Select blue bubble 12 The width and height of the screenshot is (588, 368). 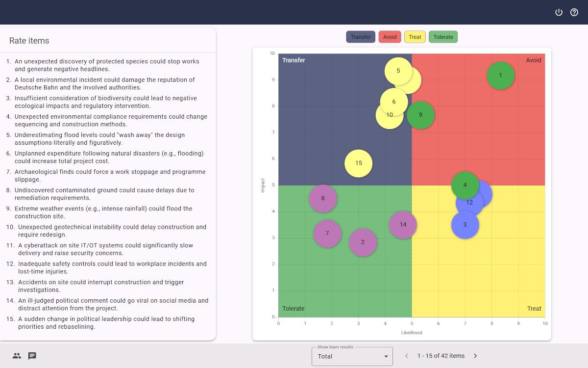[x=469, y=202]
